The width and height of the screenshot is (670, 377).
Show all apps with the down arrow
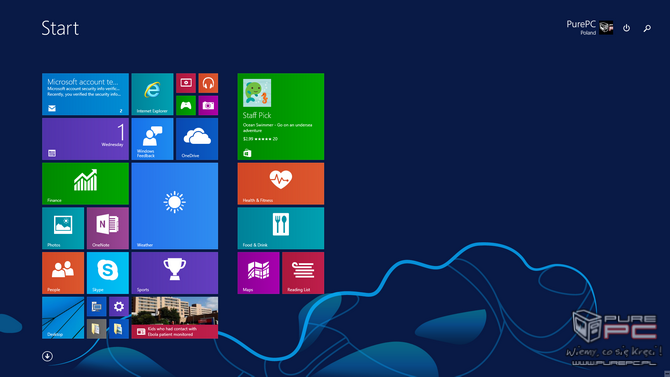click(47, 356)
